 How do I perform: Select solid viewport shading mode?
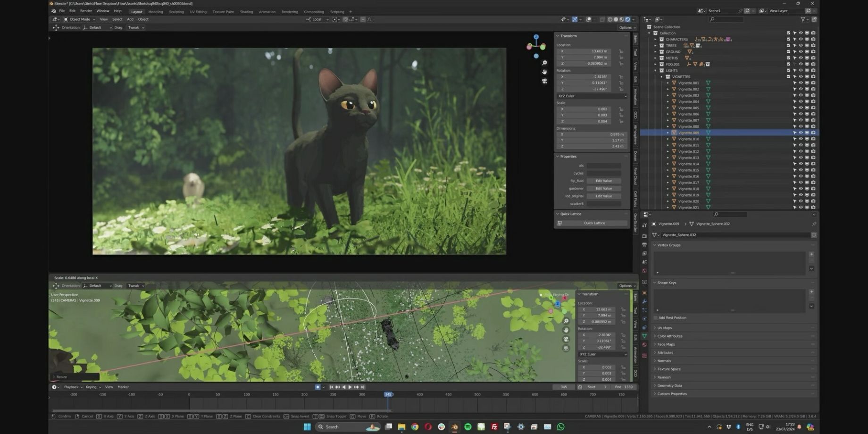point(616,19)
